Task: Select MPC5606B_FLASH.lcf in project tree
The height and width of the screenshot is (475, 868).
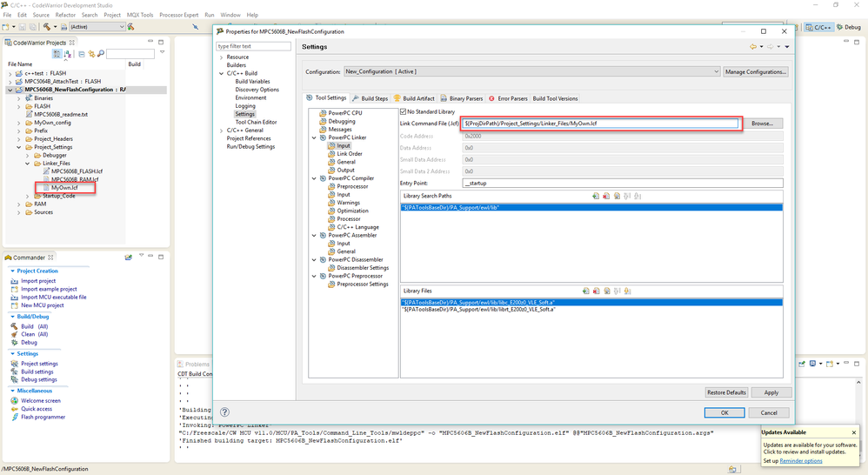Action: point(77,171)
